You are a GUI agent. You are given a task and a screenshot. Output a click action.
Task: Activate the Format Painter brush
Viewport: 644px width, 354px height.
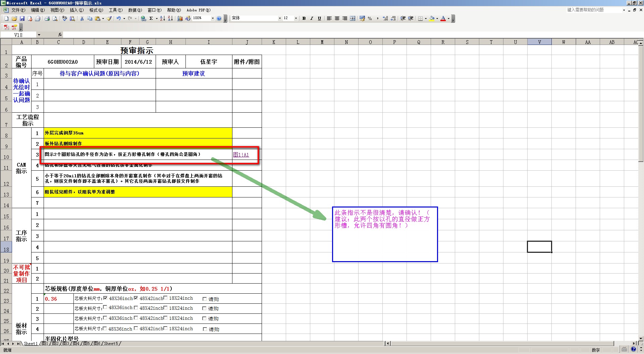(109, 18)
